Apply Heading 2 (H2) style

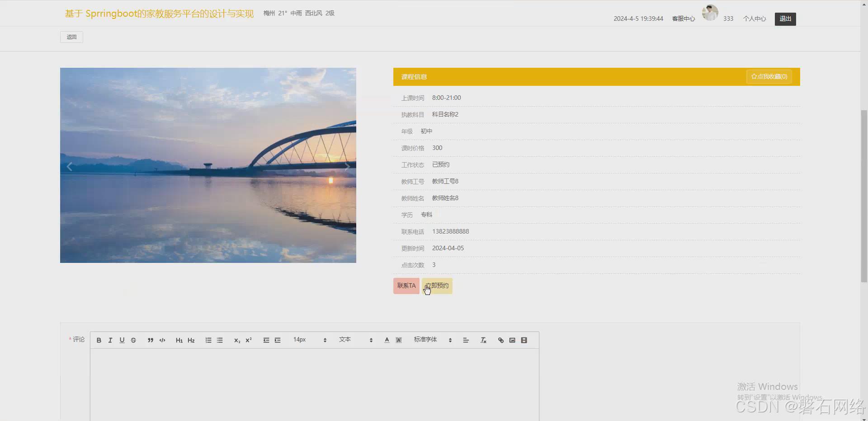click(191, 340)
